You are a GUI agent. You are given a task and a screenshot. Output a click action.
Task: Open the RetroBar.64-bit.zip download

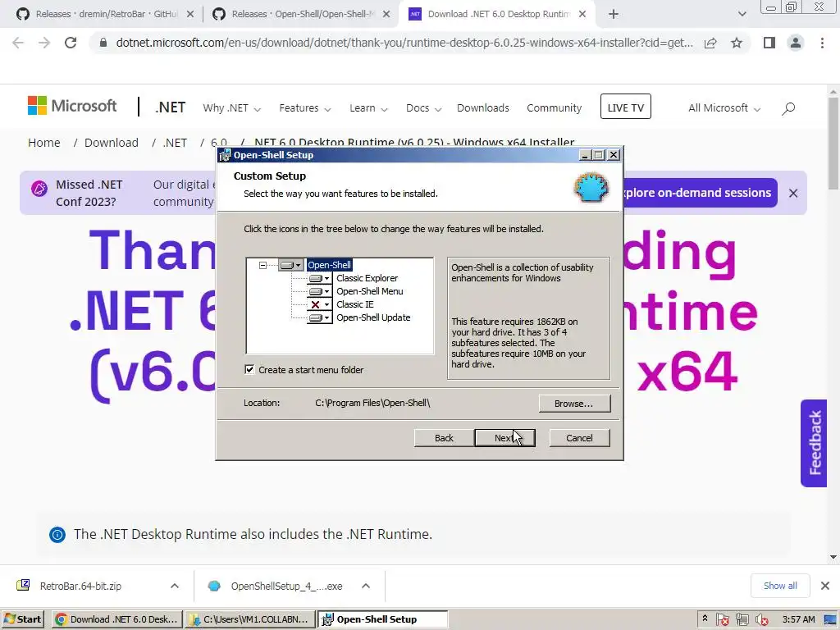[80, 586]
